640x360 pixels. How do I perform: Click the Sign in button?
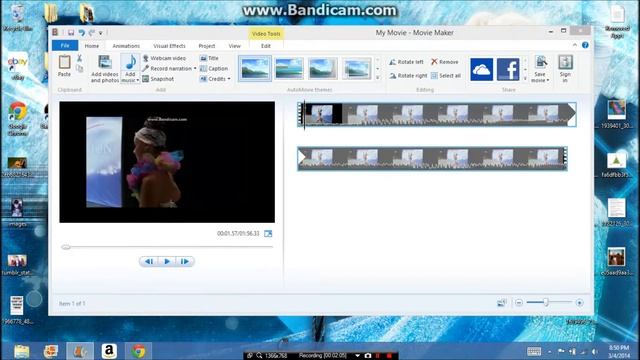tap(565, 69)
